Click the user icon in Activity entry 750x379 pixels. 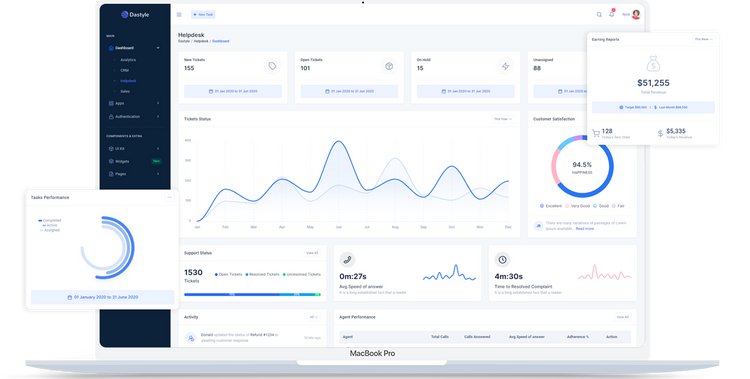(x=191, y=338)
